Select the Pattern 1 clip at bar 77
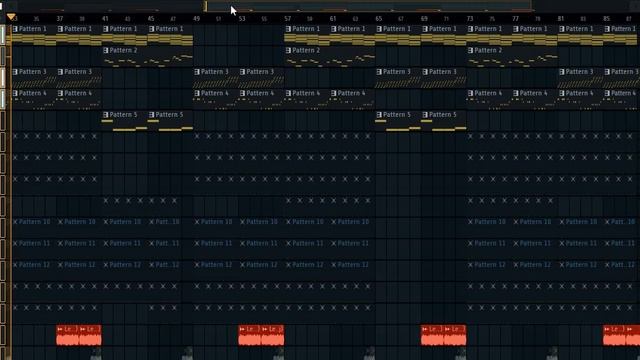This screenshot has width=640, height=360. point(535,35)
